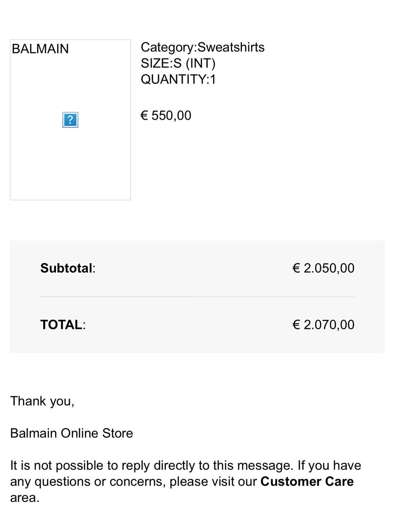
Task: Click the BALMAIN brand label
Action: [40, 49]
